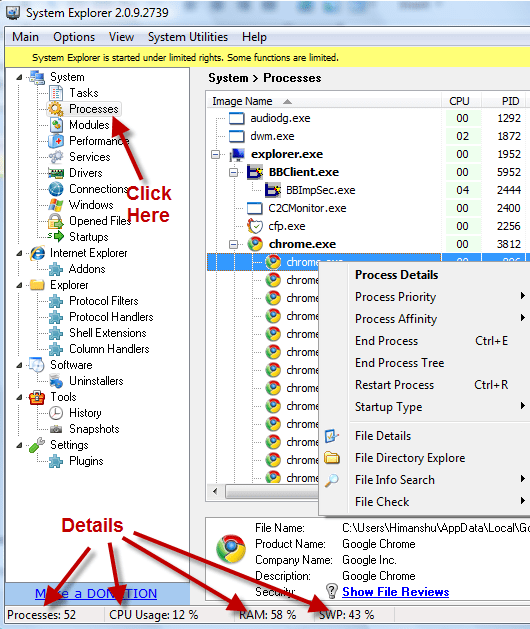Choose Restart Process in context menu
530x629 pixels.
click(x=425, y=385)
